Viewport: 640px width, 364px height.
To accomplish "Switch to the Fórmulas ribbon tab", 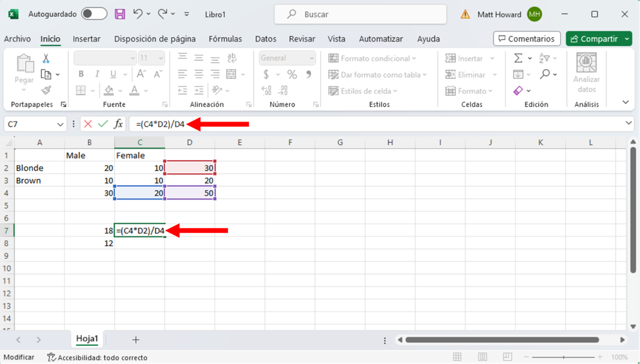I will (225, 39).
